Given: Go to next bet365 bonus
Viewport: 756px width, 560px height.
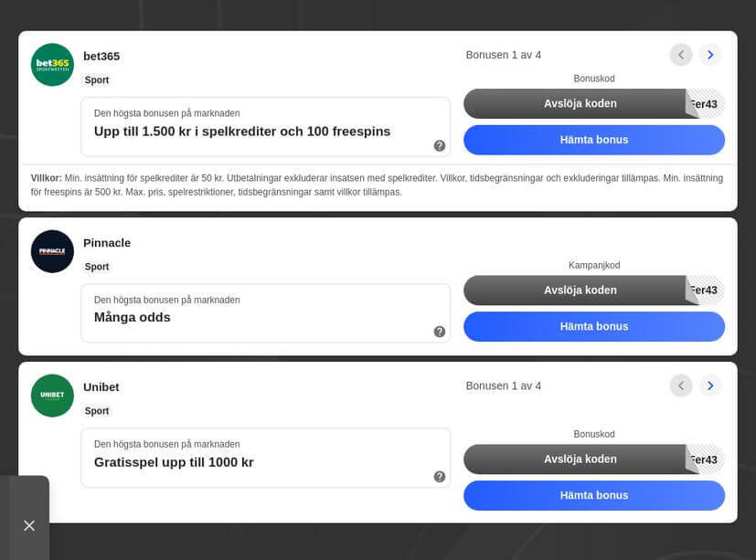Looking at the screenshot, I should (710, 55).
